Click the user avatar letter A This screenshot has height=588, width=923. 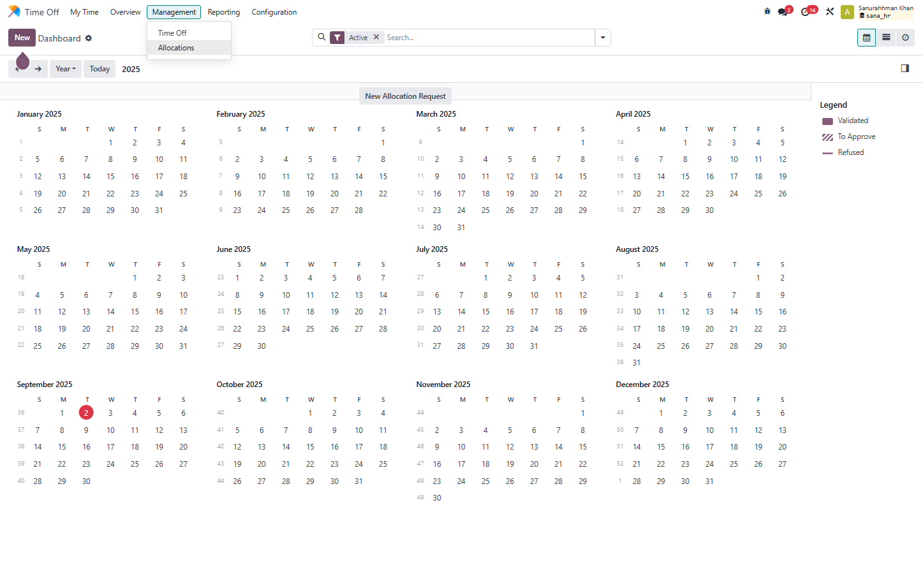pos(847,11)
